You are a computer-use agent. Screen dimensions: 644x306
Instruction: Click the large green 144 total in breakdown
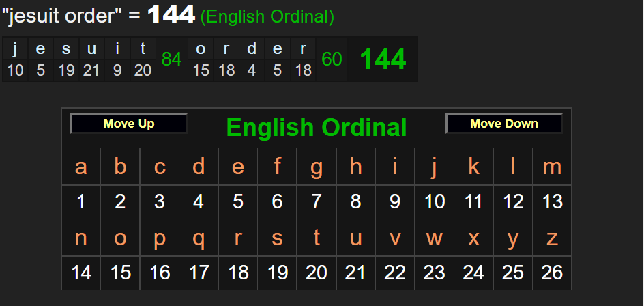point(382,59)
